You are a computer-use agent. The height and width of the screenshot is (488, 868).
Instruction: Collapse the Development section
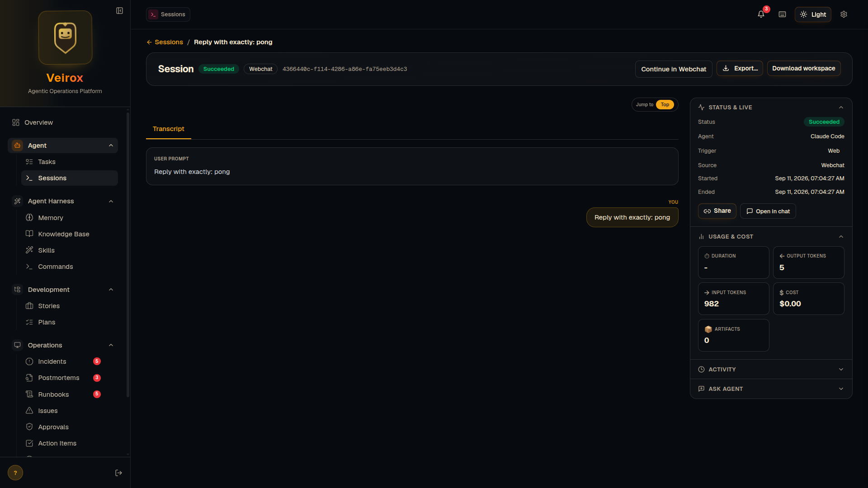pyautogui.click(x=111, y=290)
